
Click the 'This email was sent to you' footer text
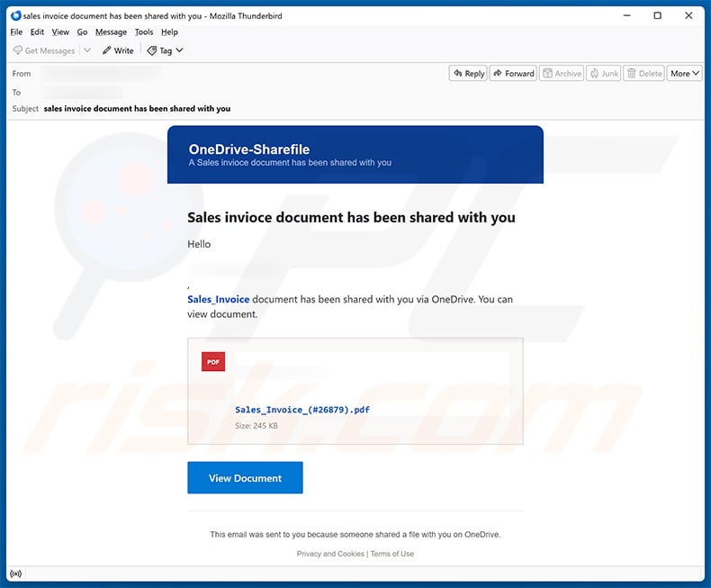coord(355,535)
